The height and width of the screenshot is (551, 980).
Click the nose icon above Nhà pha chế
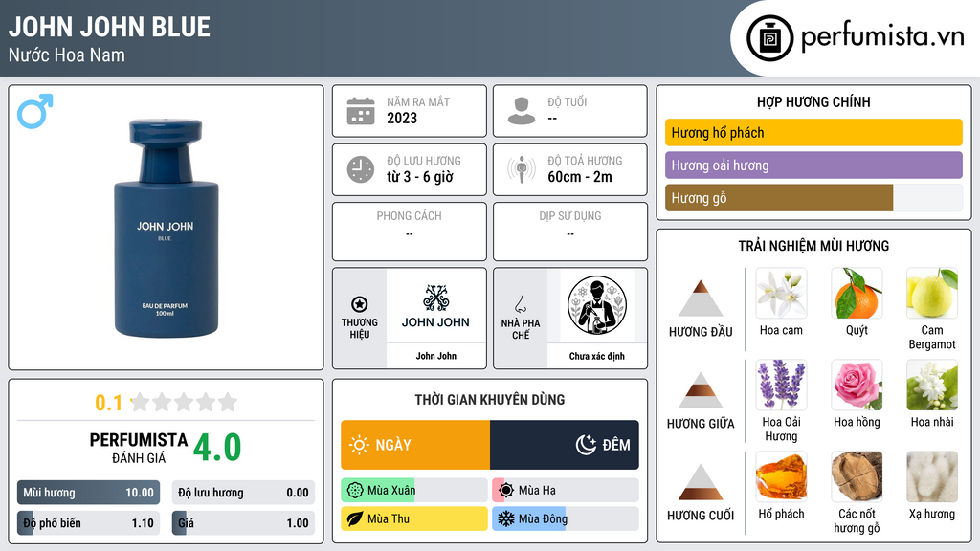pos(520,304)
